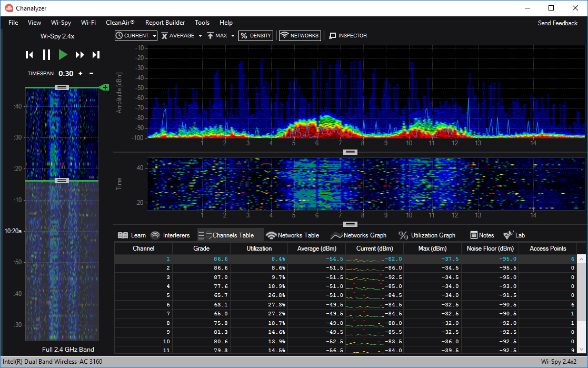Open the File menu
588x368 pixels.
13,23
